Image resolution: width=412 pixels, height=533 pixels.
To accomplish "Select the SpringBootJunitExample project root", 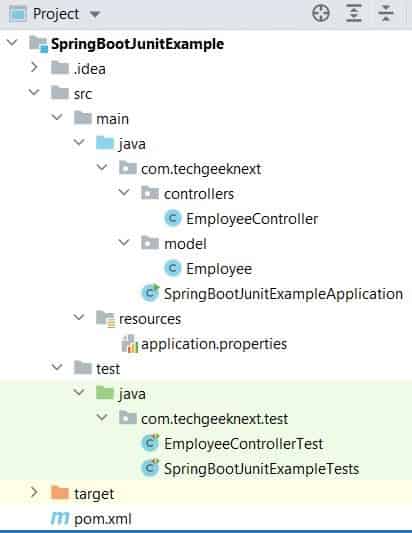I will 137,44.
